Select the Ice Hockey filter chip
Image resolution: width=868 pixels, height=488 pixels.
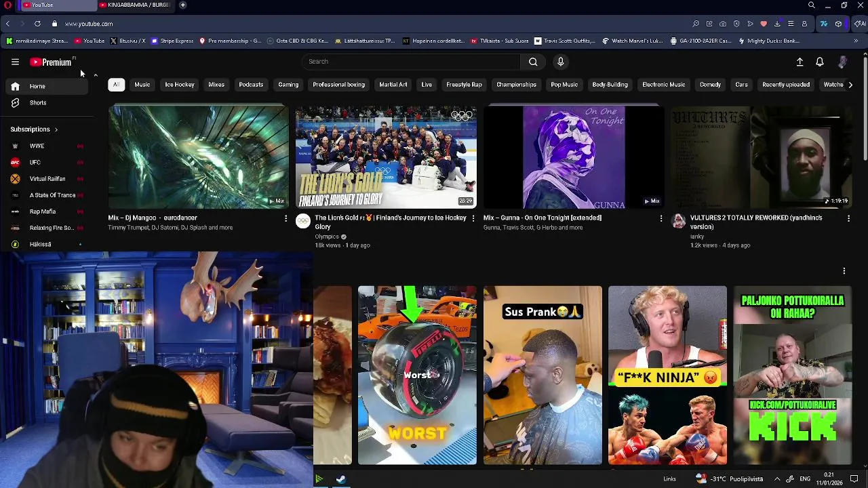click(x=179, y=85)
